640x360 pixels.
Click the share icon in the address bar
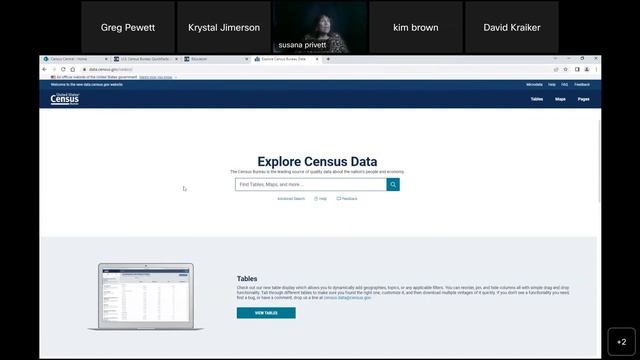(x=556, y=69)
